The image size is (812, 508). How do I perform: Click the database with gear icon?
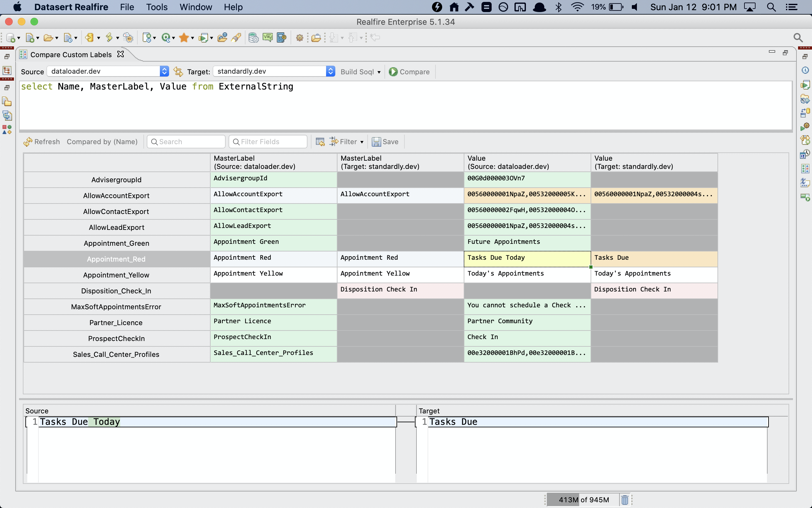point(254,37)
